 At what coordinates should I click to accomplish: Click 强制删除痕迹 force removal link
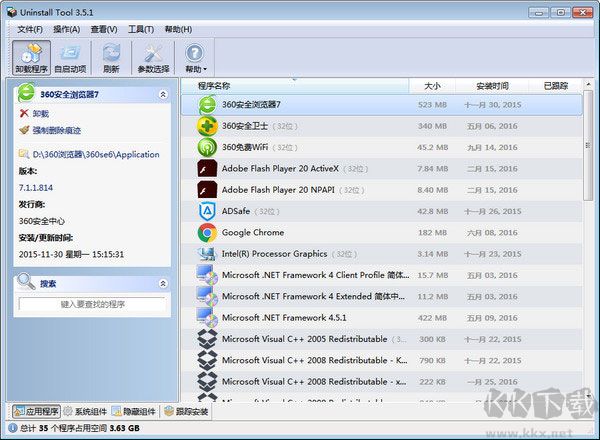(56, 130)
